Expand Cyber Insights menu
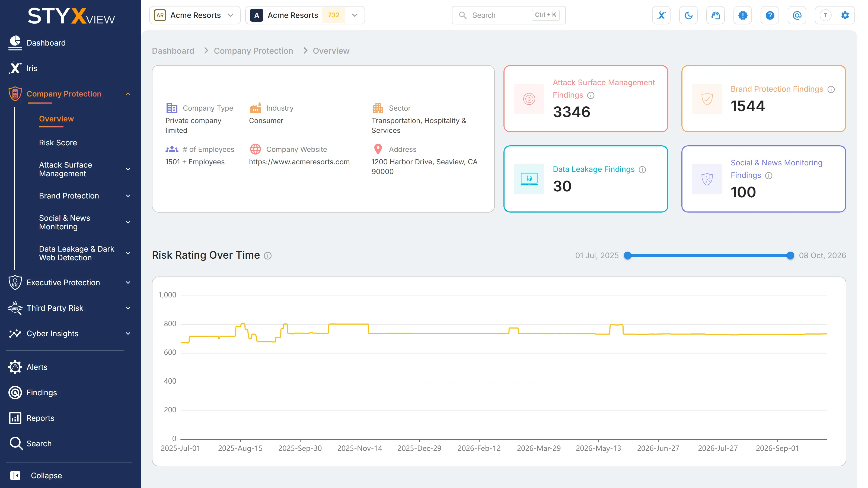Viewport: 868px width, 488px height. point(128,333)
